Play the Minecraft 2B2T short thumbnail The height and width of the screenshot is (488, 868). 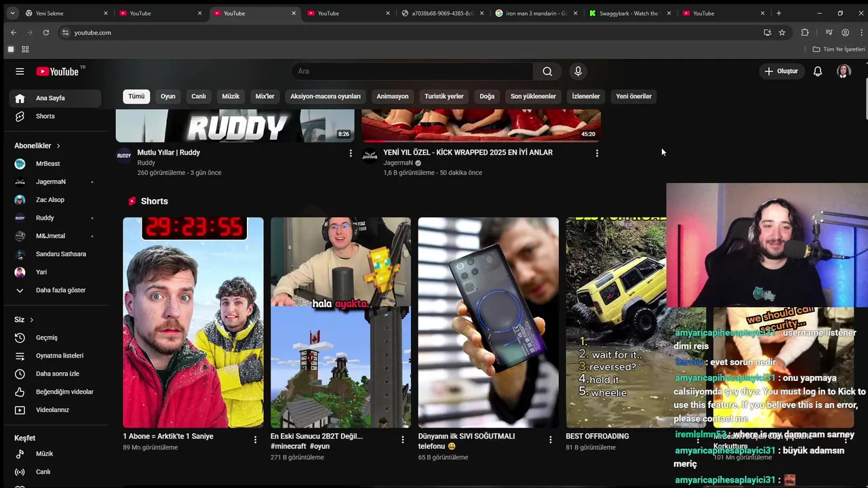tap(340, 323)
